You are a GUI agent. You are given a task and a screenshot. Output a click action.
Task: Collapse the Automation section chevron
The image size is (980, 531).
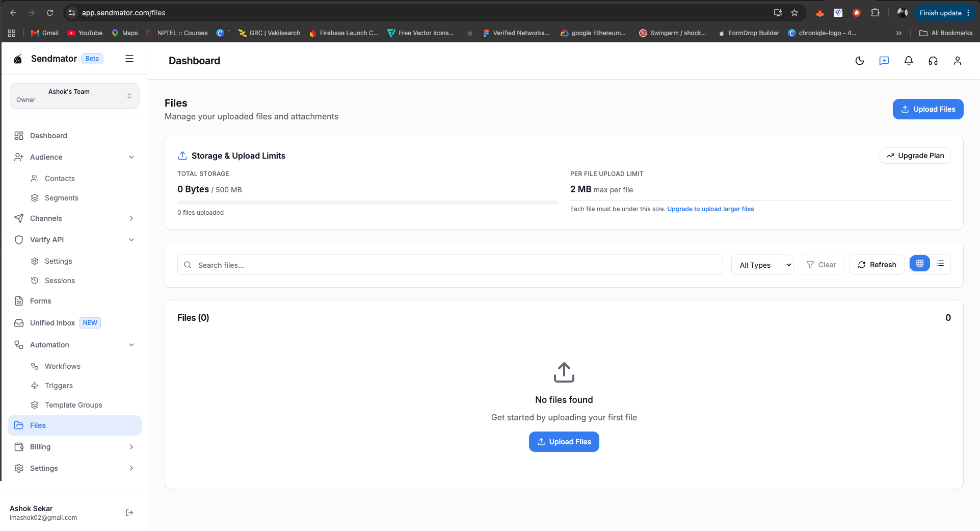[x=131, y=345]
